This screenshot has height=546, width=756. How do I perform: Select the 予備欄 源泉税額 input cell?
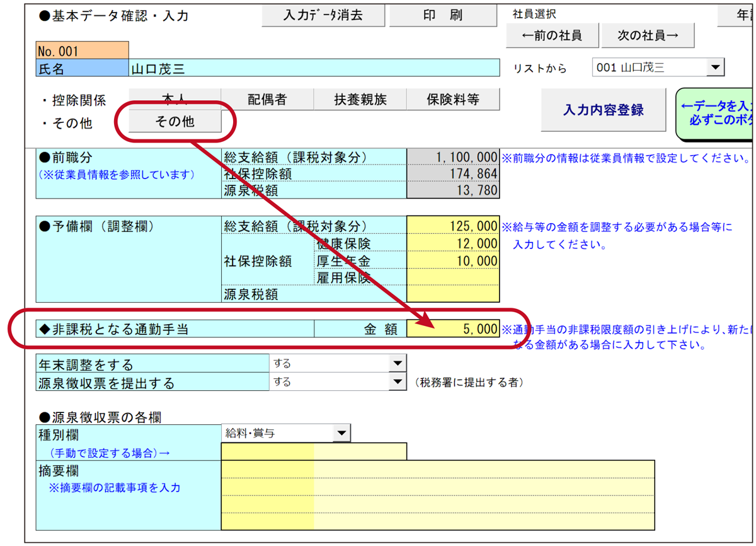pyautogui.click(x=453, y=294)
